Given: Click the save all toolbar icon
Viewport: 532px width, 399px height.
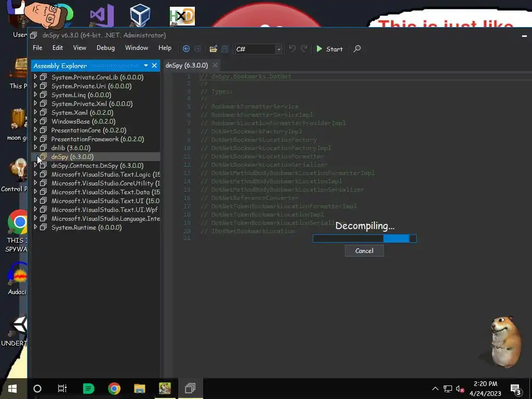Looking at the screenshot, I should click(224, 49).
